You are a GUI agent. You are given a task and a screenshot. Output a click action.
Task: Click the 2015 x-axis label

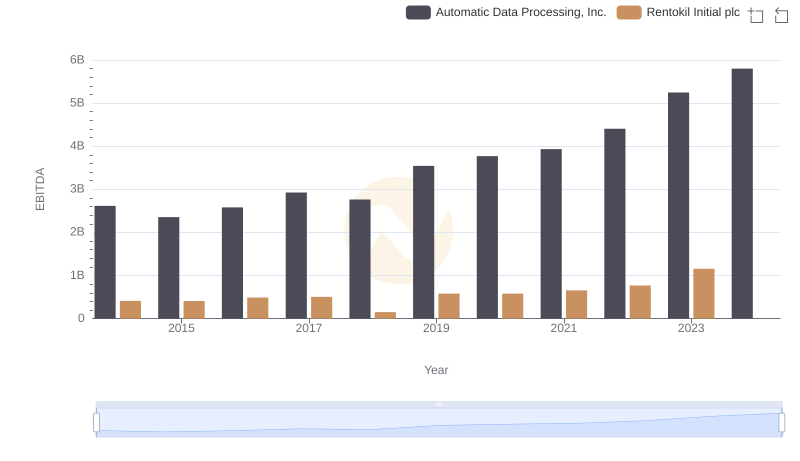click(181, 328)
